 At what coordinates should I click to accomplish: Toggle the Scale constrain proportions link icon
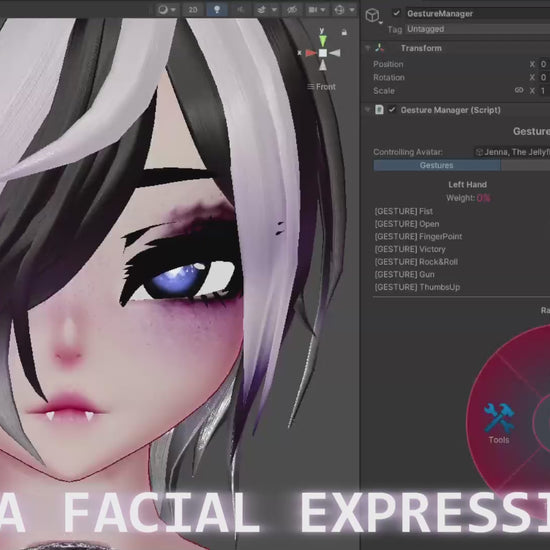pyautogui.click(x=519, y=90)
